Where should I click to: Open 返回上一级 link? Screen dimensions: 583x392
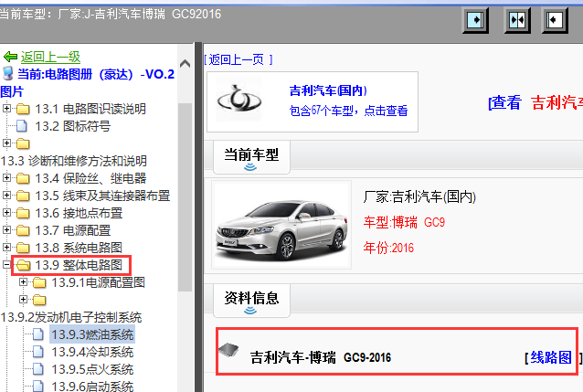tap(50, 57)
